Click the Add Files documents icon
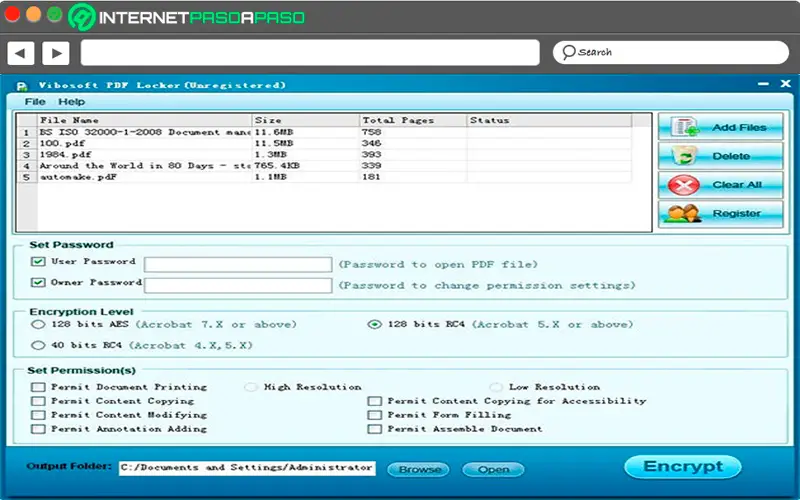 pos(685,127)
